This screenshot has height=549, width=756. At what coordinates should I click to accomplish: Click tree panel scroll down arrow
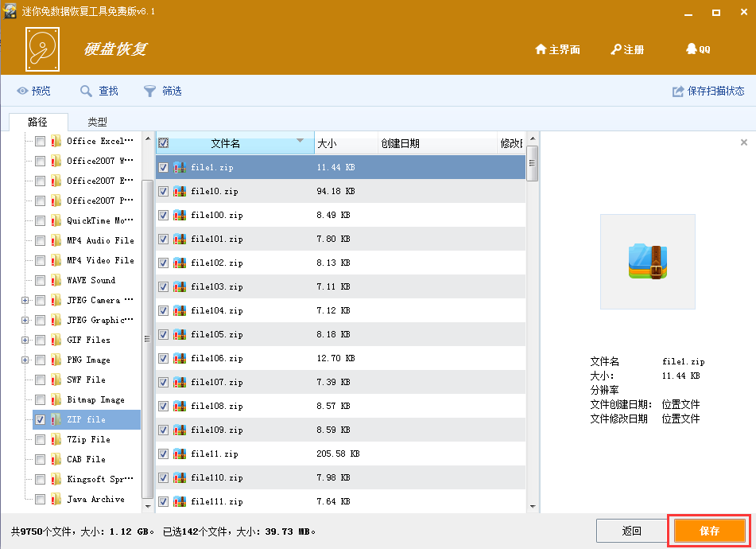(148, 507)
